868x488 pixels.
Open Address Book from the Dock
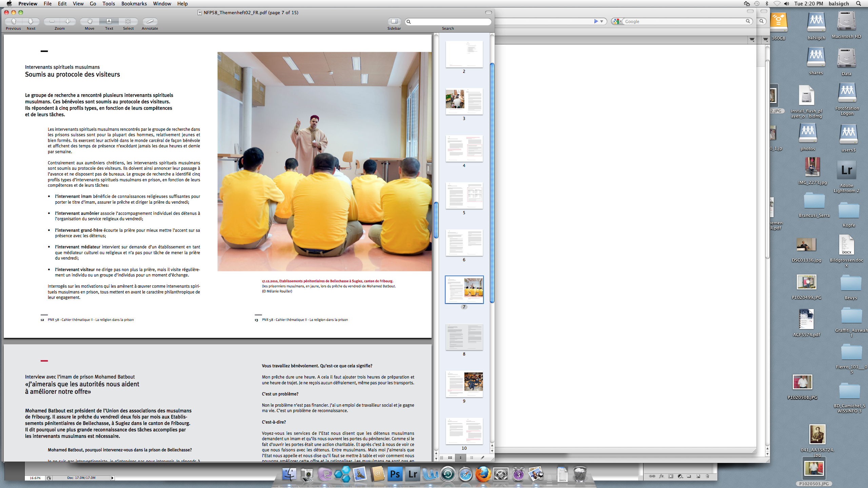point(377,474)
